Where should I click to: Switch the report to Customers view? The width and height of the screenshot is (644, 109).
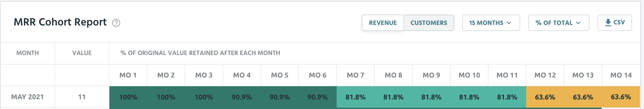[429, 23]
